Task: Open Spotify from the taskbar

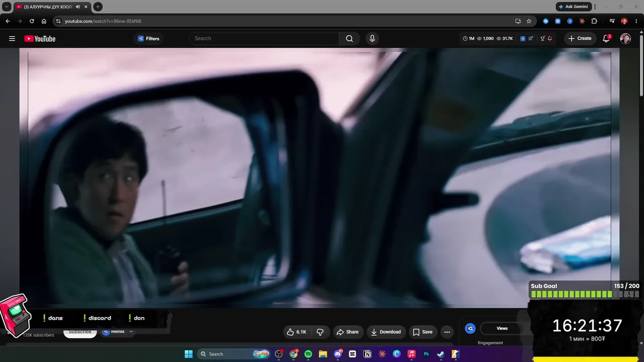Action: (308, 354)
